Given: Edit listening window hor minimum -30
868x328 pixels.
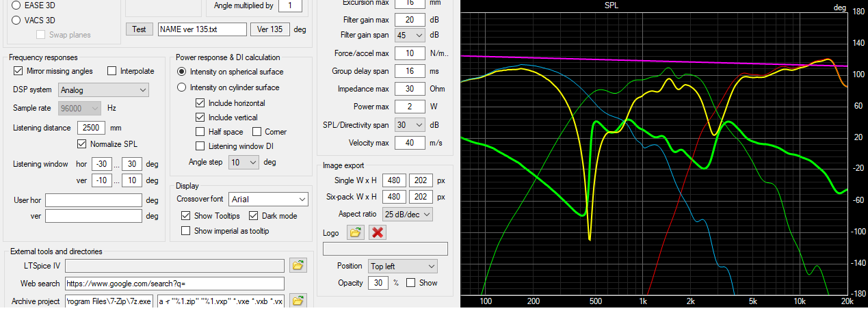Looking at the screenshot, I should 103,164.
